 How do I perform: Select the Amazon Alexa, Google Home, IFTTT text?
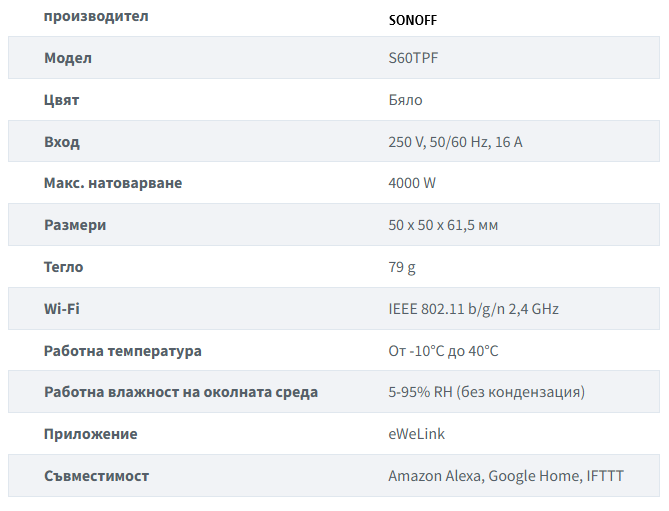505,476
